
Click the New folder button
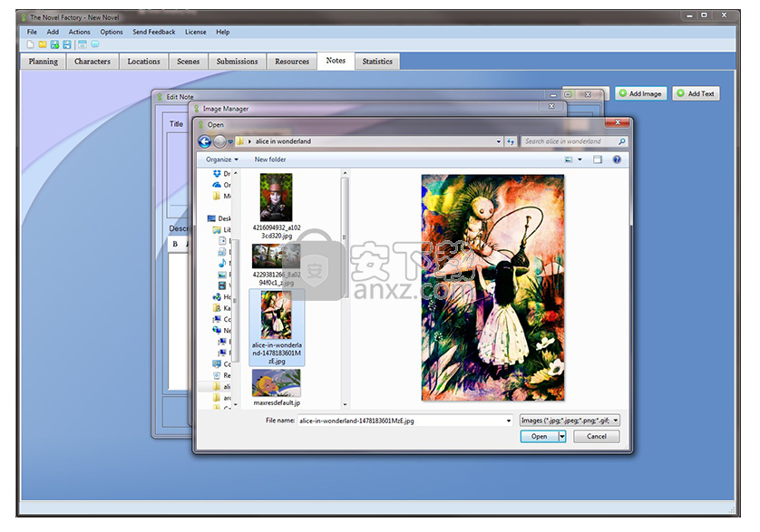270,160
